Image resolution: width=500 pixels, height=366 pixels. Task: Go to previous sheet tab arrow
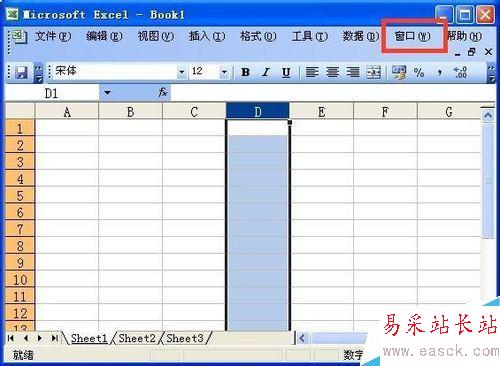26,338
